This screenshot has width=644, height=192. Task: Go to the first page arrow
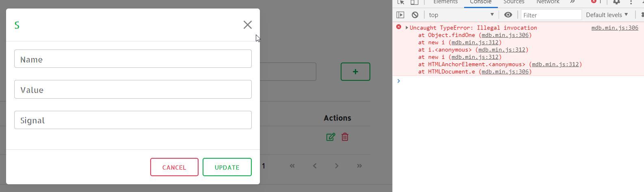292,166
